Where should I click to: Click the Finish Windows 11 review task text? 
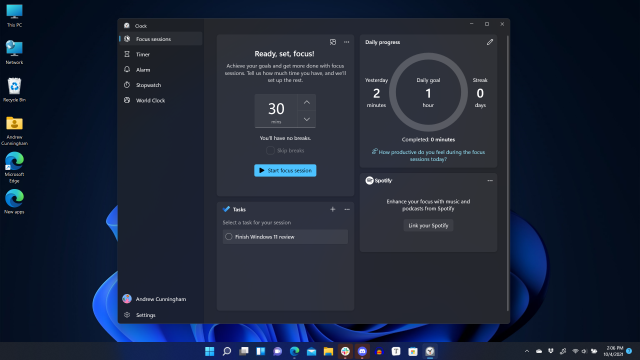264,237
